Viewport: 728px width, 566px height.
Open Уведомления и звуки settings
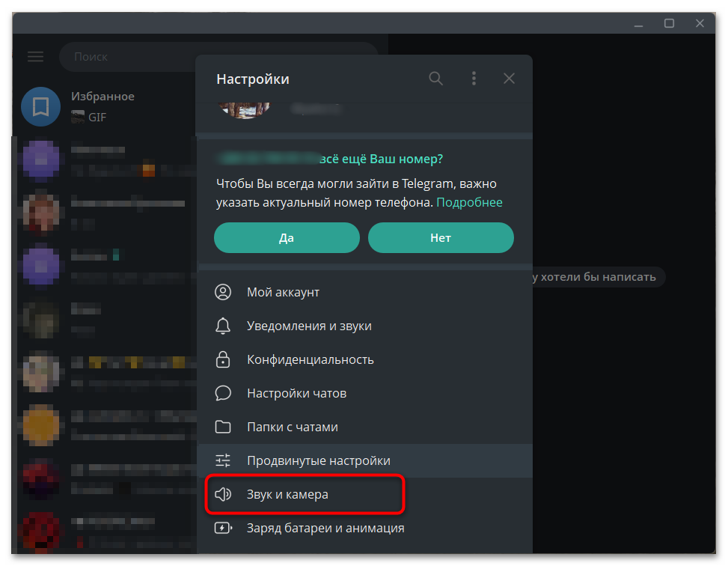(x=365, y=326)
